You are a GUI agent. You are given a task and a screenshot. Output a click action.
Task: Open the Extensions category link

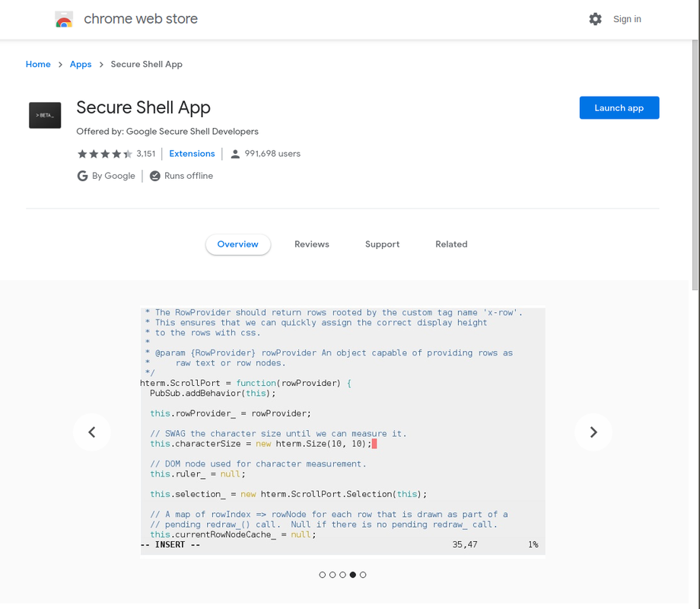[192, 154]
